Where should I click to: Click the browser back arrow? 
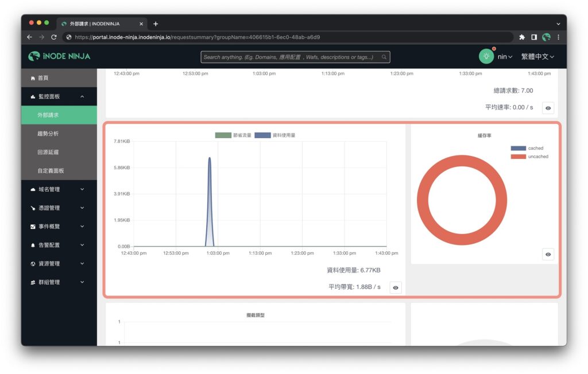point(30,37)
